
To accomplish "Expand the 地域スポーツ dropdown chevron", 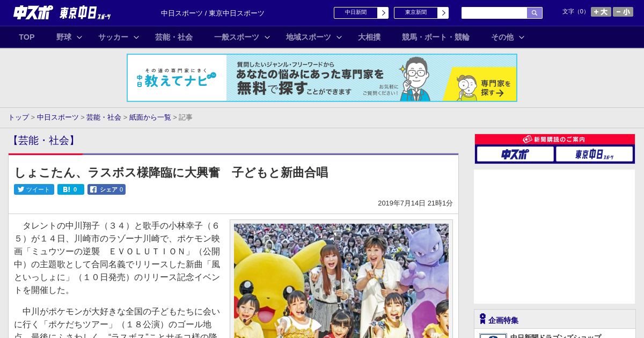I will click(x=339, y=37).
